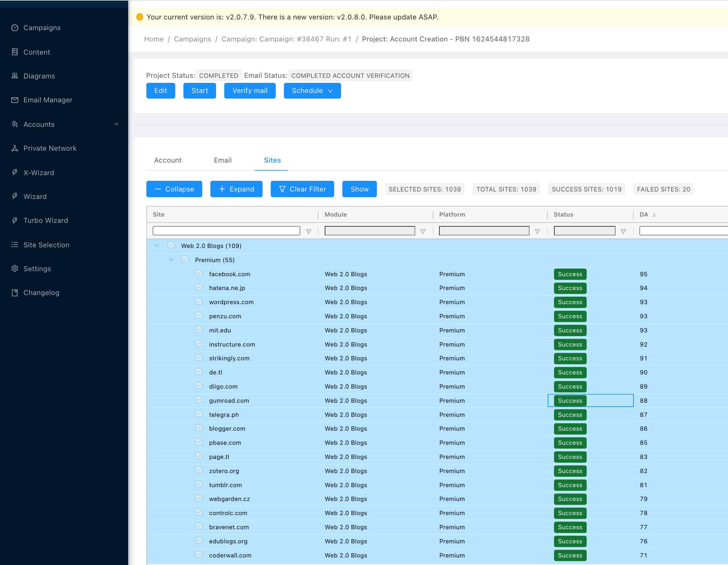
Task: Click the Verify mail button
Action: point(250,91)
